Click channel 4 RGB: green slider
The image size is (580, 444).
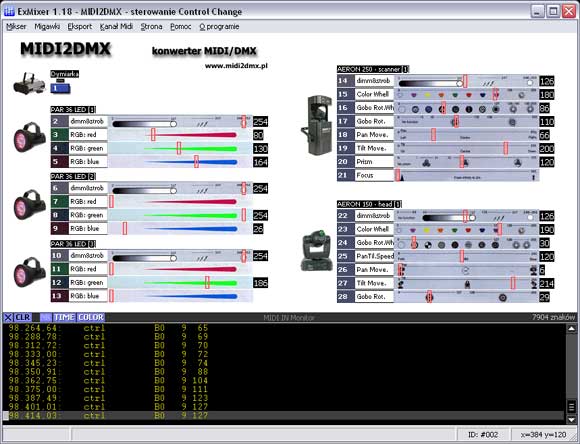[180, 148]
